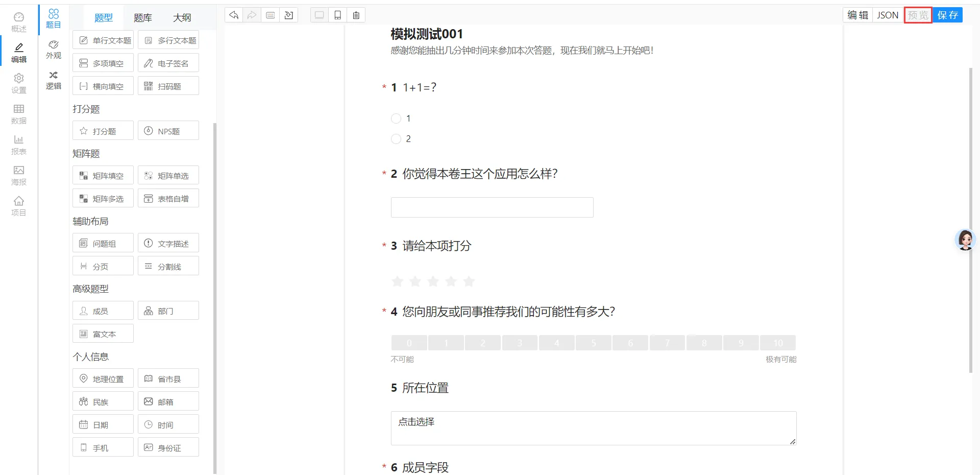Insert a 多项填空 question
The image size is (980, 475).
tap(103, 63)
